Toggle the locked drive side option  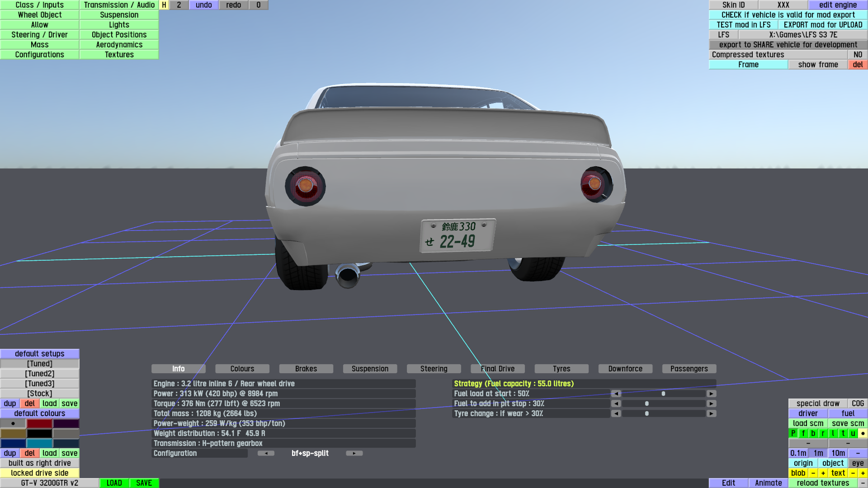pyautogui.click(x=40, y=473)
